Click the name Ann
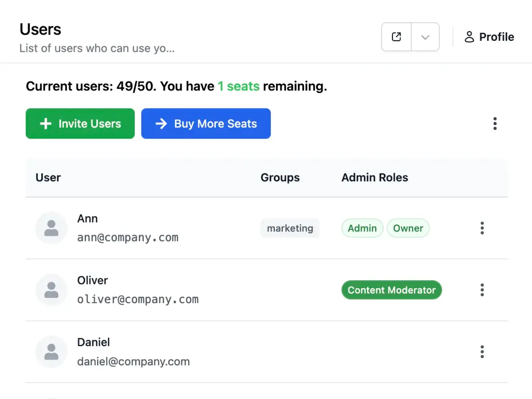Screen dimensions: 532x399 pos(87,219)
